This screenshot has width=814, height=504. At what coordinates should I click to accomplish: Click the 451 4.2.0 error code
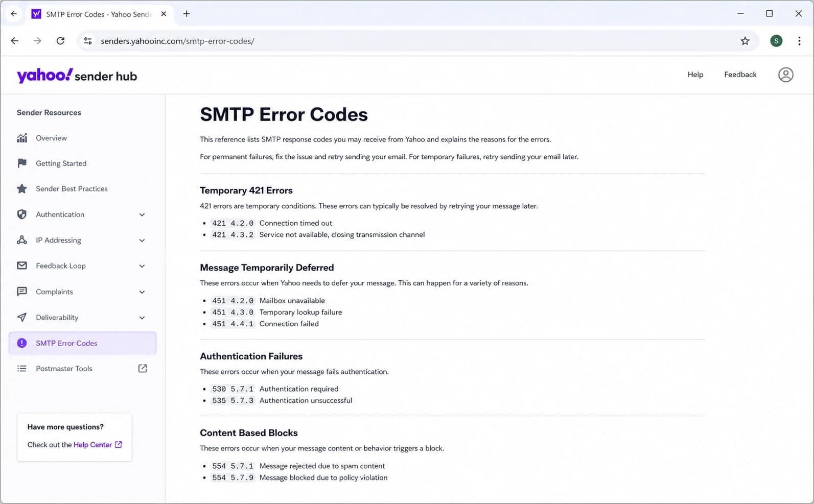(232, 301)
